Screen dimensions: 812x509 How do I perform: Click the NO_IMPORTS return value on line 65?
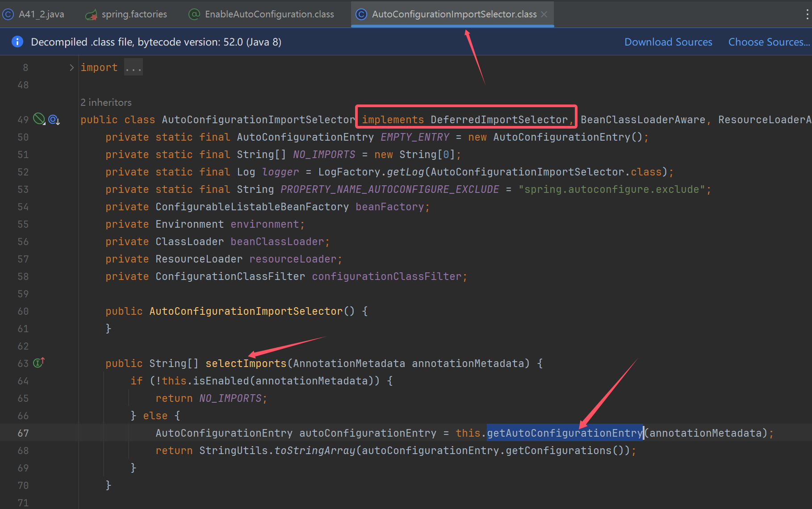[x=230, y=398]
